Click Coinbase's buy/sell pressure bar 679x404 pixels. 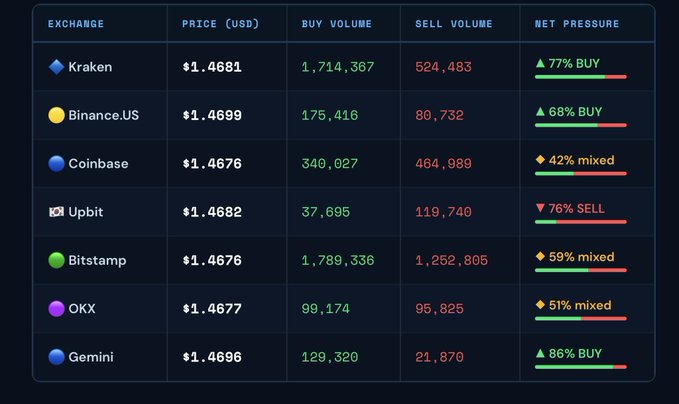(x=581, y=174)
